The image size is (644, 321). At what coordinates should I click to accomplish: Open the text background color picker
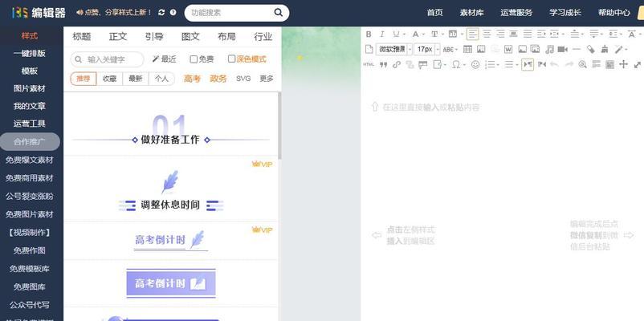click(453, 34)
